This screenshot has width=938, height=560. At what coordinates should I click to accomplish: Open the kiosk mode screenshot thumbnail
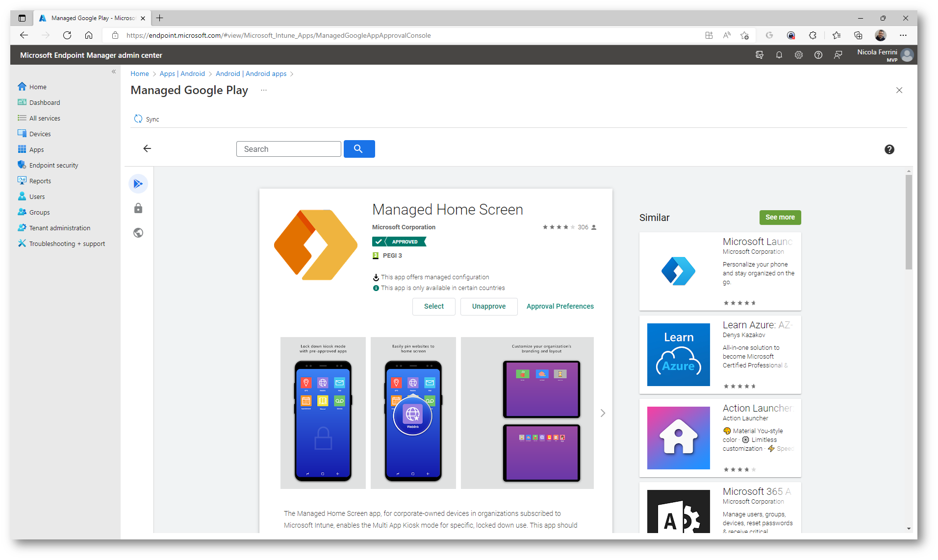pos(323,413)
